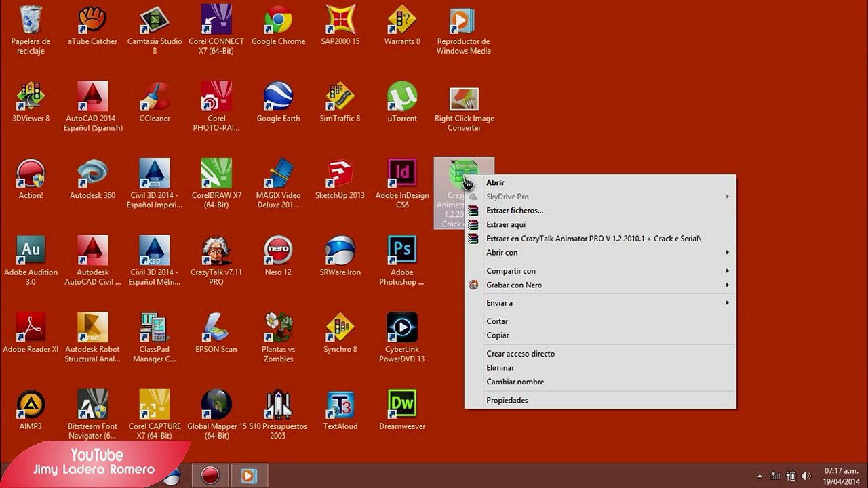Select the CyberLink PowerDVD 13 icon
Image resolution: width=868 pixels, height=488 pixels.
(x=402, y=338)
